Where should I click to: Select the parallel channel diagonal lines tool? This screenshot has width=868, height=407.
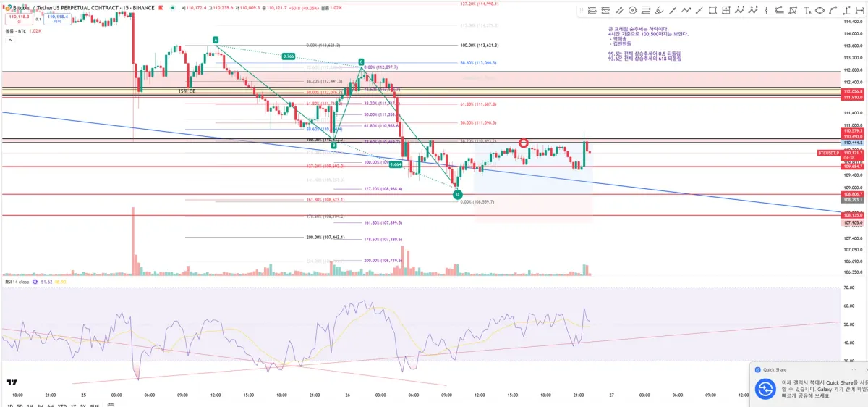coord(619,10)
